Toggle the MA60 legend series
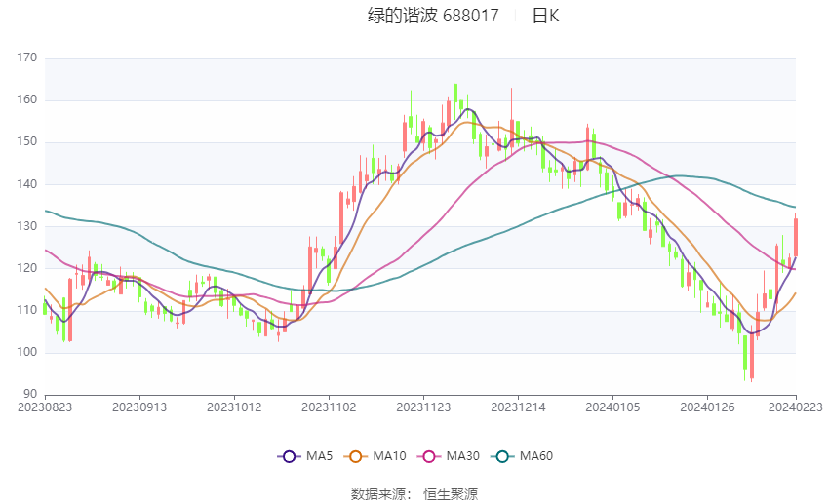 tap(522, 456)
